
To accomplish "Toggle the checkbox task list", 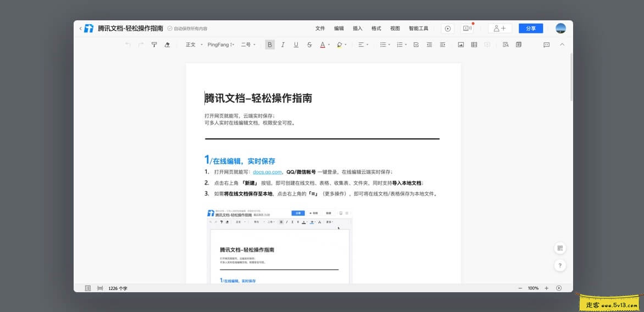I will pyautogui.click(x=416, y=44).
